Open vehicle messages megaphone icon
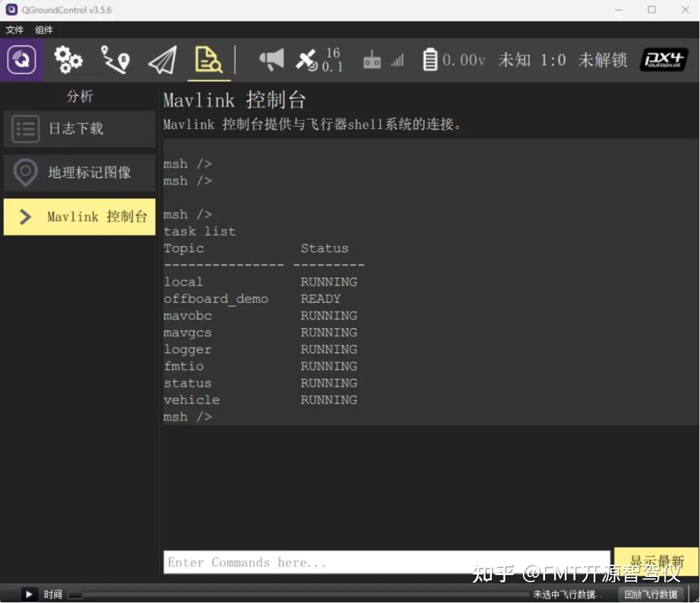Viewport: 700px width, 603px height. click(x=271, y=60)
